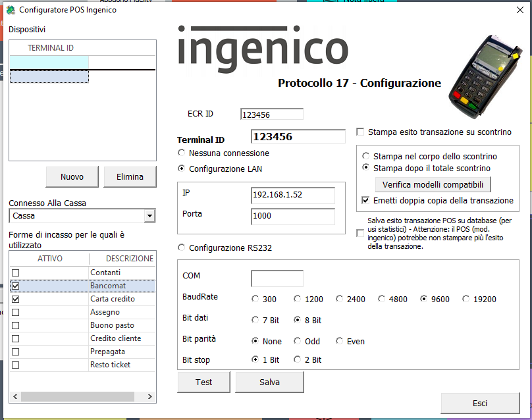The width and height of the screenshot is (532, 420).
Task: Tick the Prepagata checkbox
Action: [16, 352]
